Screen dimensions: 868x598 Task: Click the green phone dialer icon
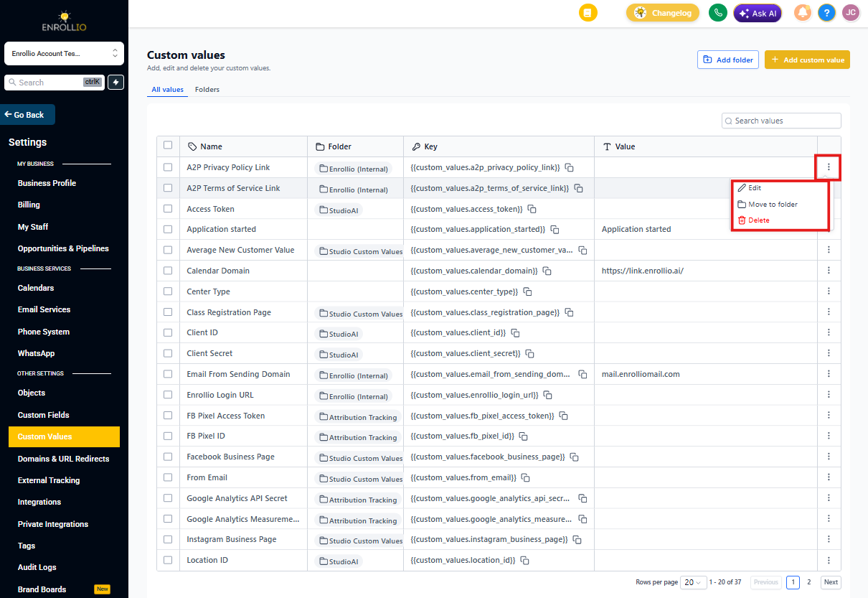pos(717,13)
